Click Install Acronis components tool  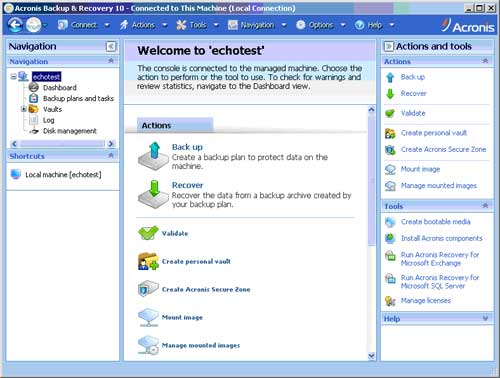tap(442, 238)
